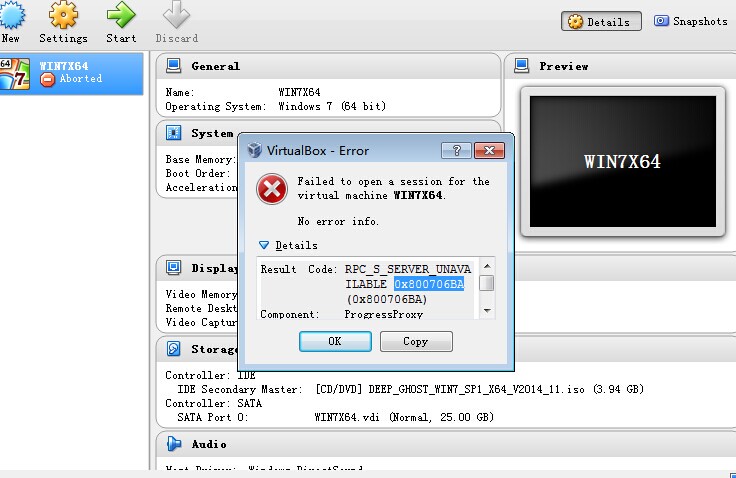736x478 pixels.
Task: Click the Preview section header
Action: 564,66
